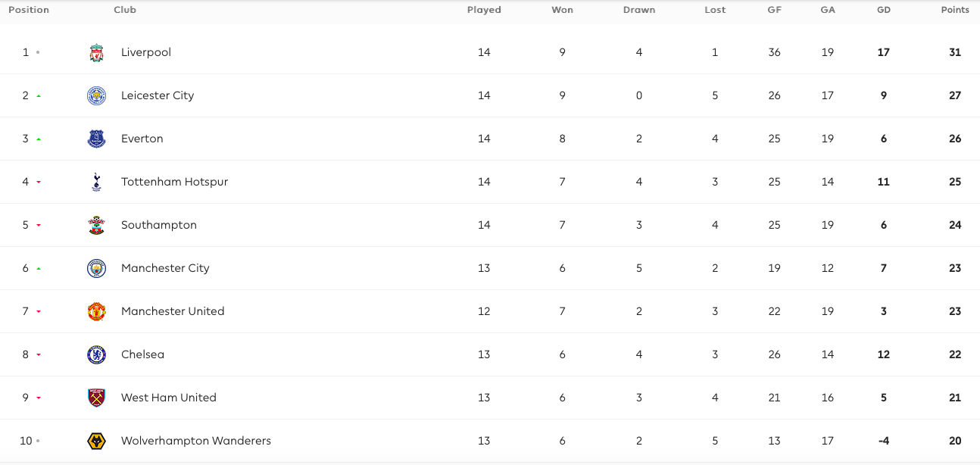Image resolution: width=980 pixels, height=465 pixels.
Task: Click the Chelsea club crest
Action: click(x=96, y=355)
